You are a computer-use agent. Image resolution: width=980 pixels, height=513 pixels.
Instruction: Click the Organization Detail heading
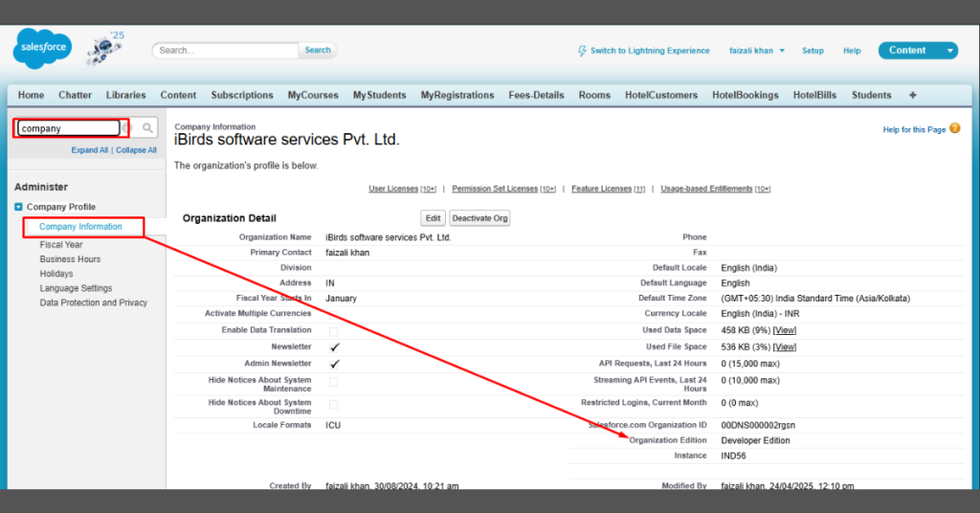coord(230,218)
